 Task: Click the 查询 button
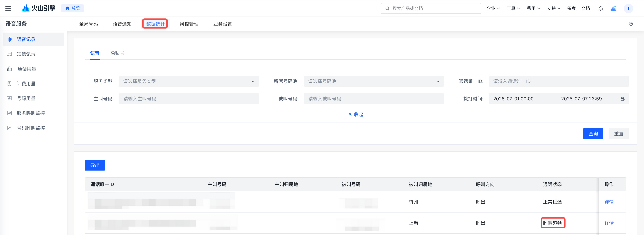pos(593,134)
